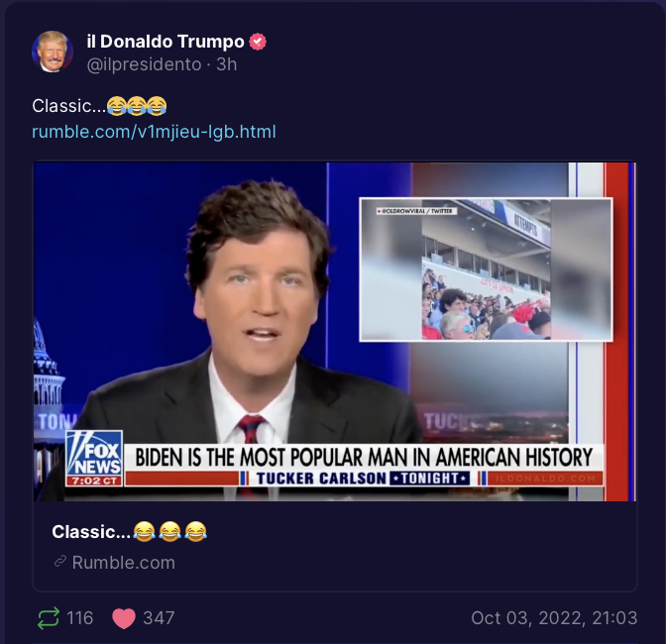Screen dimensions: 666x644
Task: View the 347 likes count
Action: click(159, 618)
